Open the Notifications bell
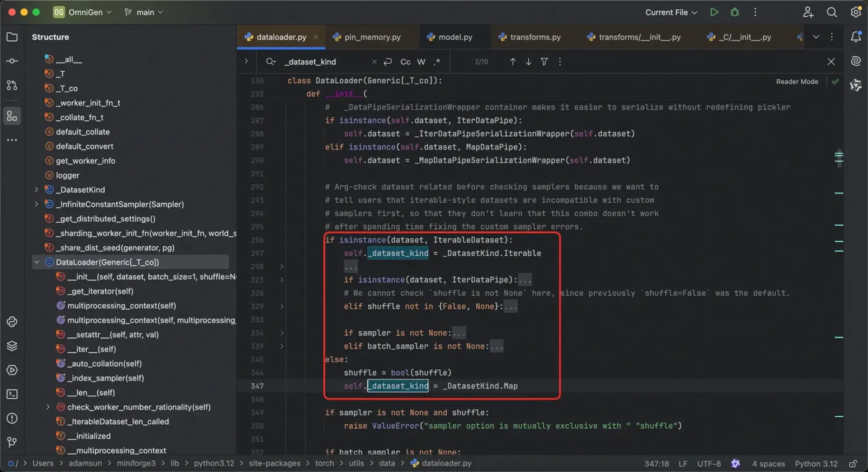The width and height of the screenshot is (868, 472). pos(856,37)
